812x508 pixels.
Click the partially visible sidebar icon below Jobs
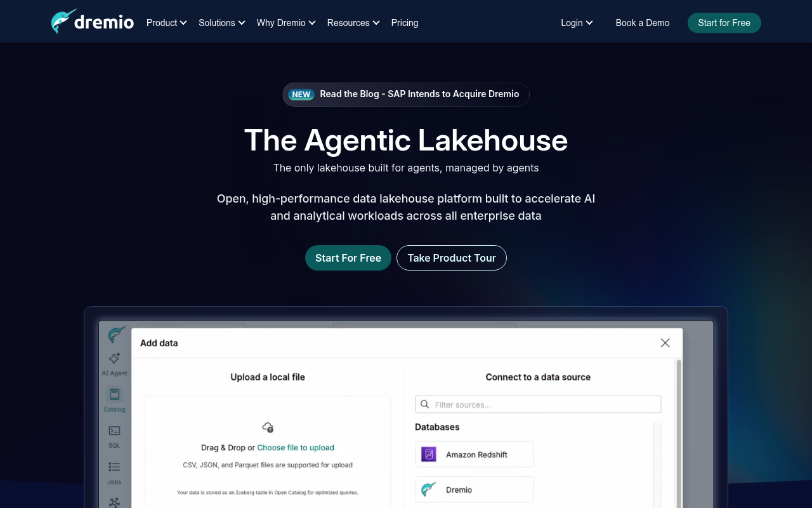point(114,502)
